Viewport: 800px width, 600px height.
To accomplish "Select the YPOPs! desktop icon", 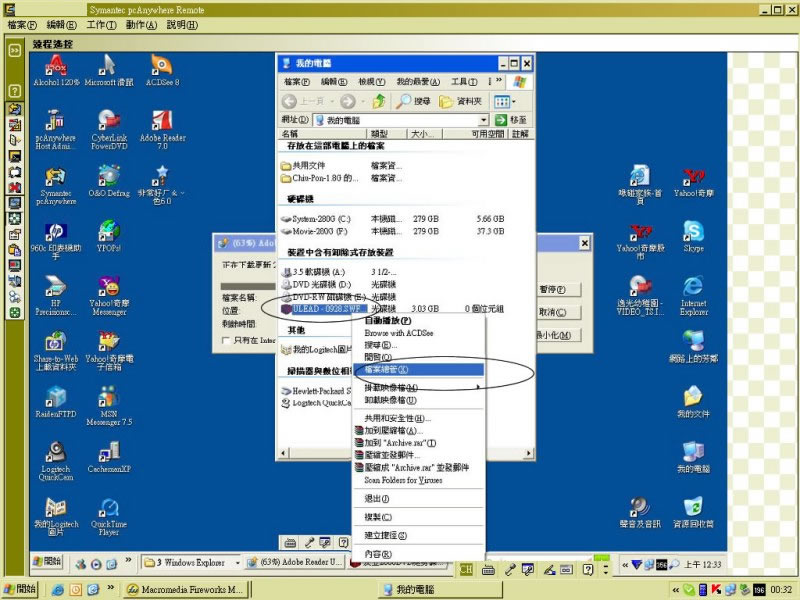I will pyautogui.click(x=109, y=236).
